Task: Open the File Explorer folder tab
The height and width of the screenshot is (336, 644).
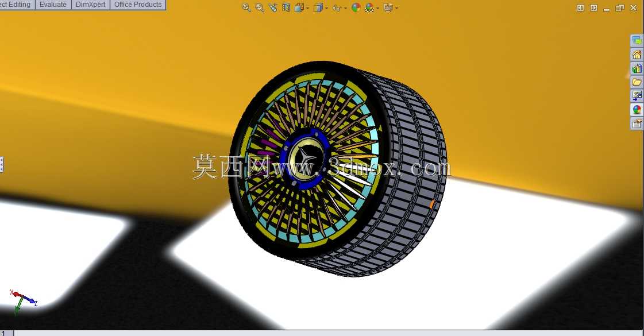Action: [637, 82]
